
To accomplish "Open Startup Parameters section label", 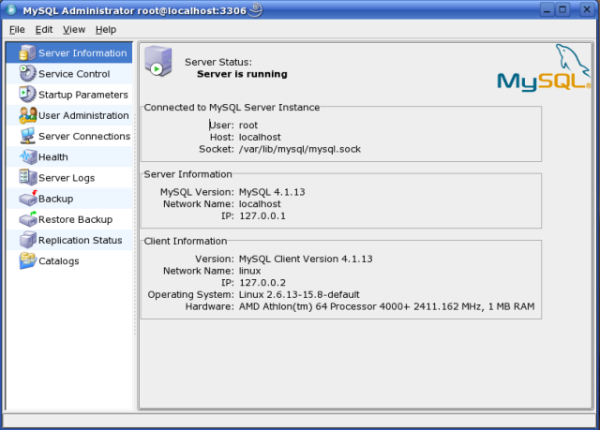I will pyautogui.click(x=83, y=94).
